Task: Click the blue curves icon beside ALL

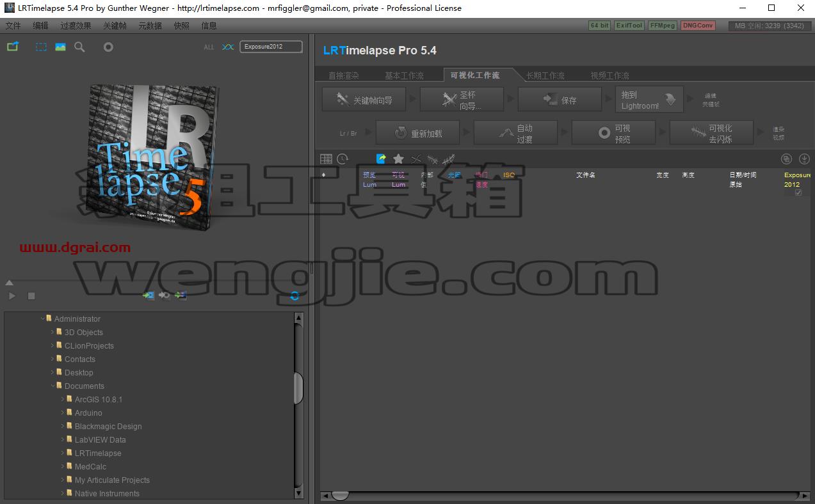Action: tap(228, 47)
